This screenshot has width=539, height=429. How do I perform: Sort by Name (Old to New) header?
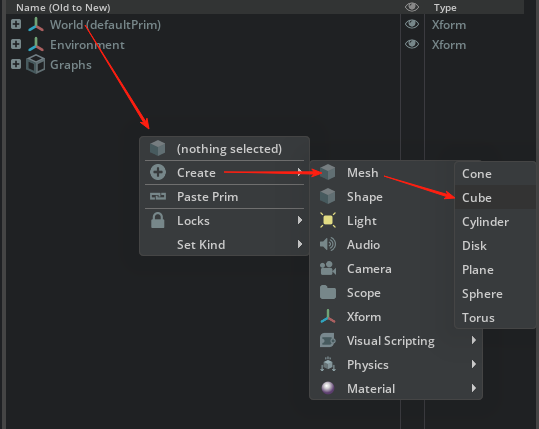click(x=63, y=7)
